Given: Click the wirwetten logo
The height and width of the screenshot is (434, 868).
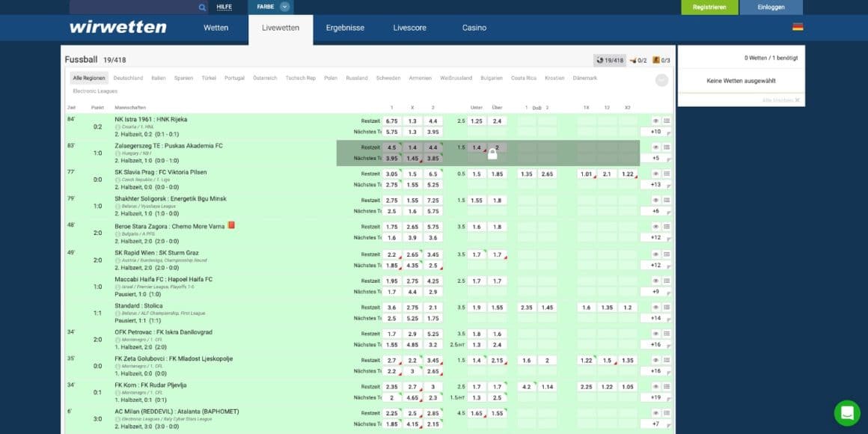Looking at the screenshot, I should pyautogui.click(x=118, y=27).
